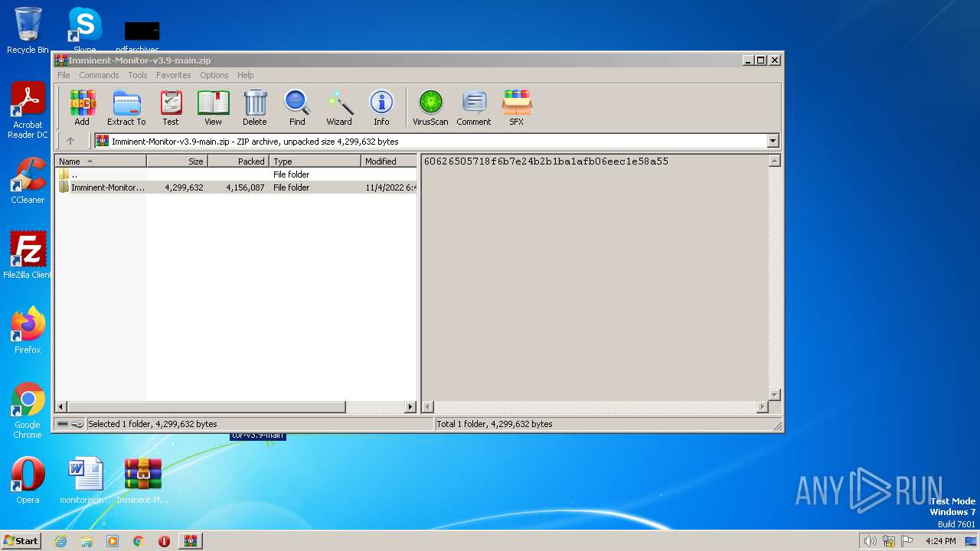
Task: Open the Start menu
Action: coord(21,540)
